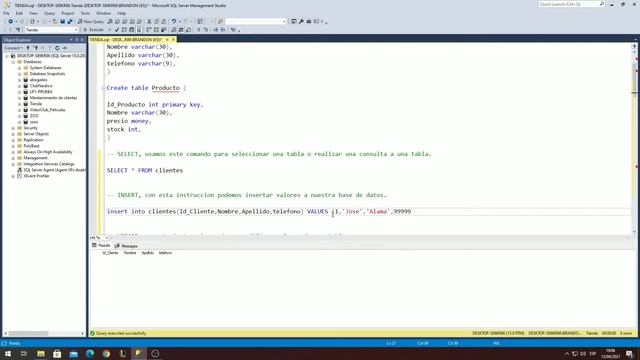The height and width of the screenshot is (360, 640).
Task: Click the Navigate Back circle icon
Action: [10, 21]
